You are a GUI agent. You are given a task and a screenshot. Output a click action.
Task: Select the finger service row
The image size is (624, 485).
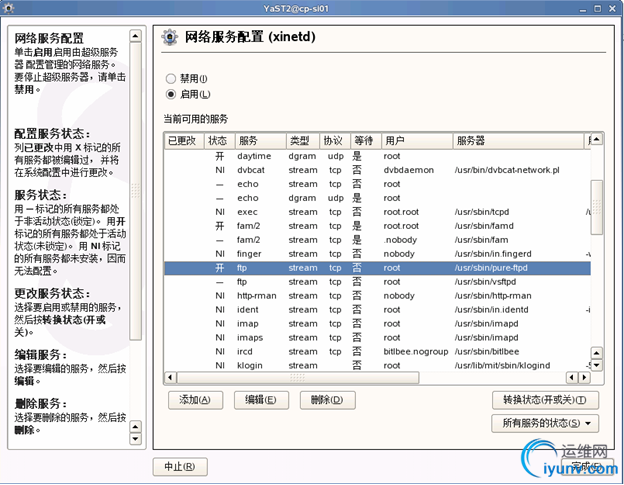(x=377, y=254)
